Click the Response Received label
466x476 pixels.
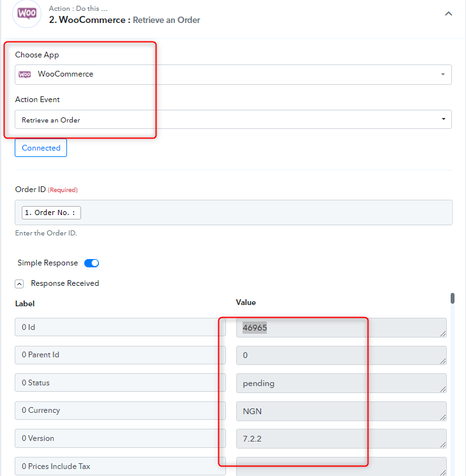coord(65,283)
